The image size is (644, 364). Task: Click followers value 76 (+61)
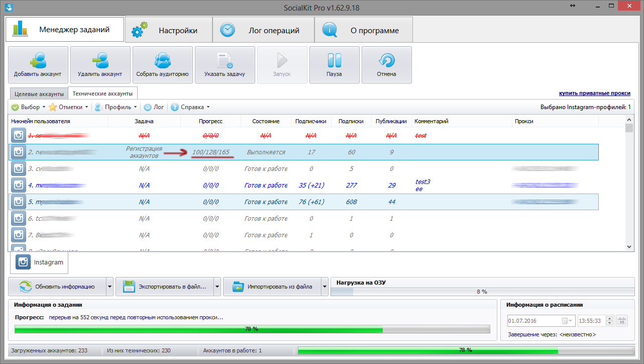click(x=311, y=202)
